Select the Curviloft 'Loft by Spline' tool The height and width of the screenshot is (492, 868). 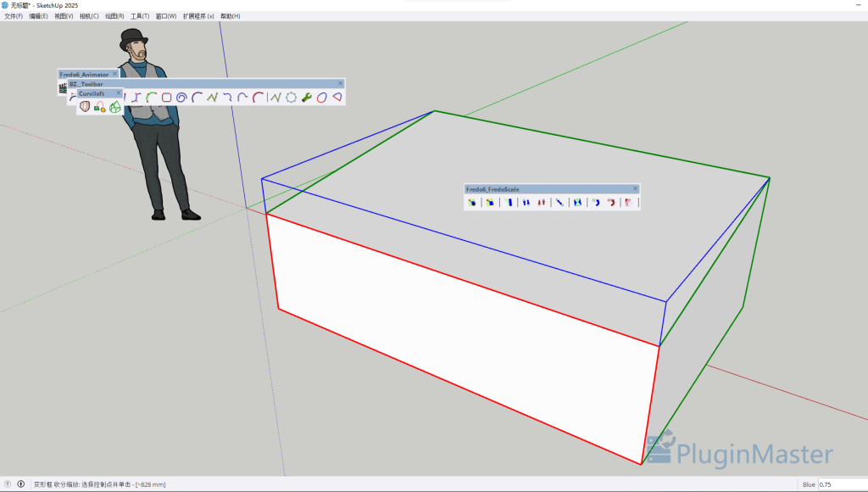[x=84, y=105]
